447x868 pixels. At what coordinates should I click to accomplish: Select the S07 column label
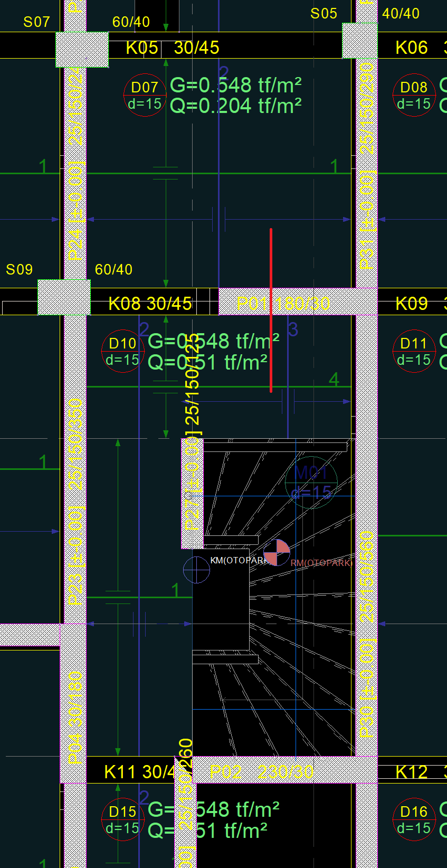tap(36, 22)
